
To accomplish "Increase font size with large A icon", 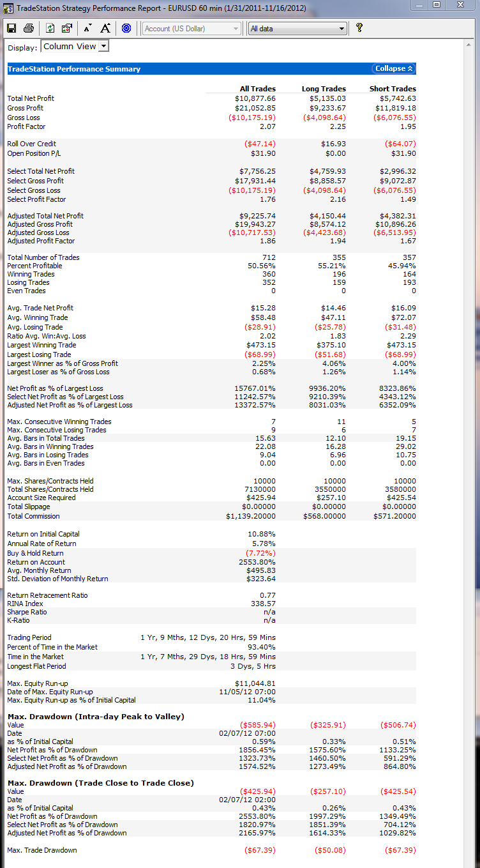I will (x=105, y=29).
